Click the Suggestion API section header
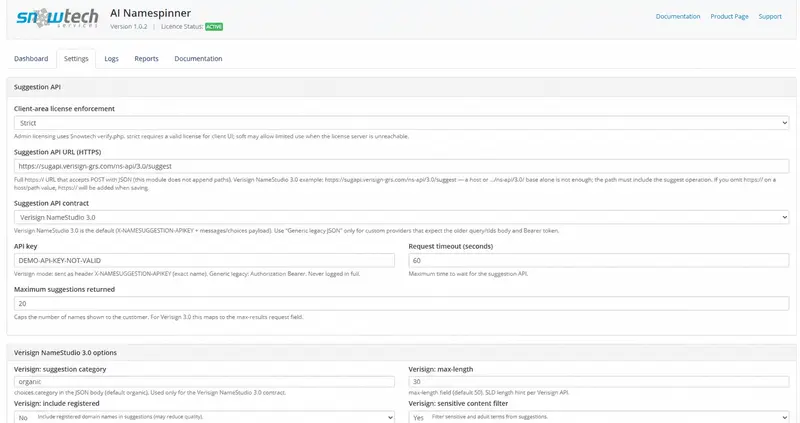This screenshot has height=423, width=800. pyautogui.click(x=37, y=87)
